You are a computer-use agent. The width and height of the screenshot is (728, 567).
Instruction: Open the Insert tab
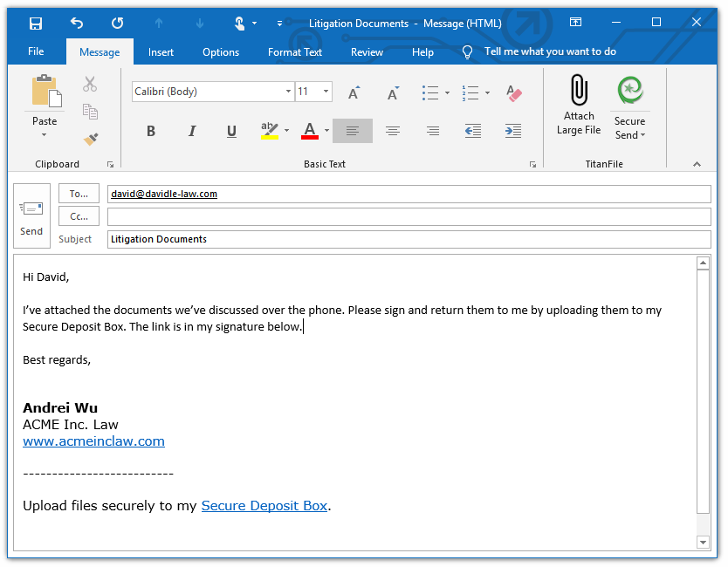(x=161, y=52)
